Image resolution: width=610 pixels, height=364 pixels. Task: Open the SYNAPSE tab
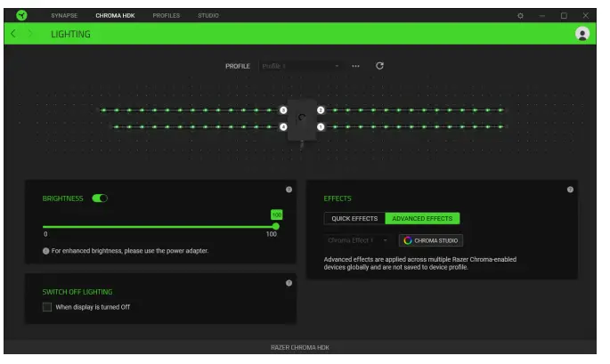pos(64,15)
